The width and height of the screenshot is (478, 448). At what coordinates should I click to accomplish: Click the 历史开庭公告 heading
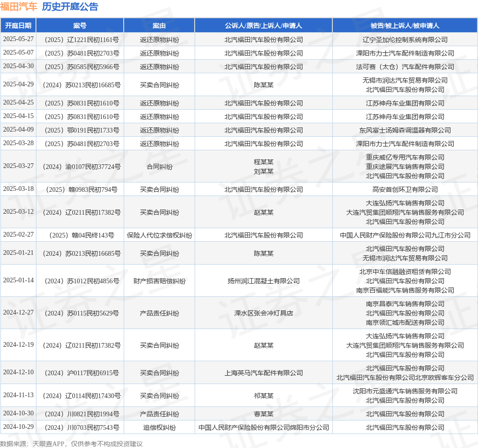coord(70,7)
